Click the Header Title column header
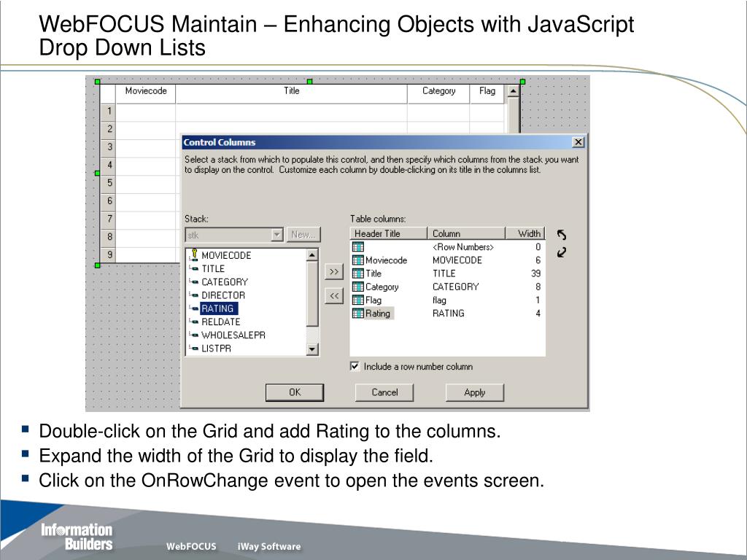 point(389,233)
